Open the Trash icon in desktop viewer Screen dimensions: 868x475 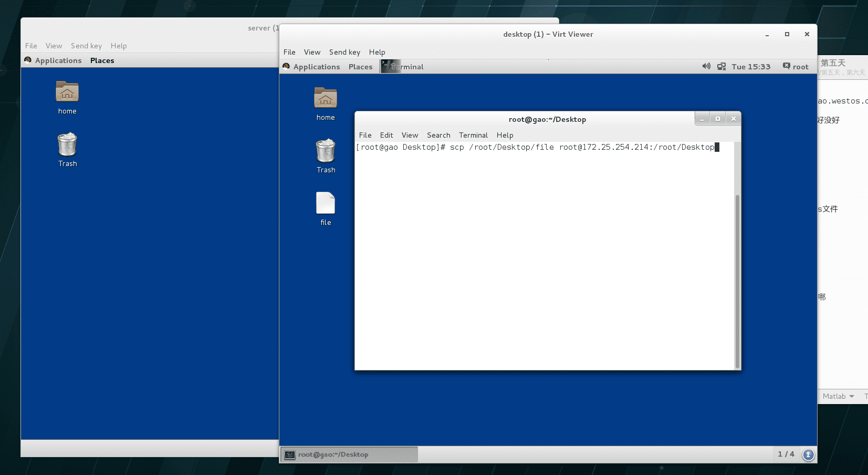click(325, 151)
